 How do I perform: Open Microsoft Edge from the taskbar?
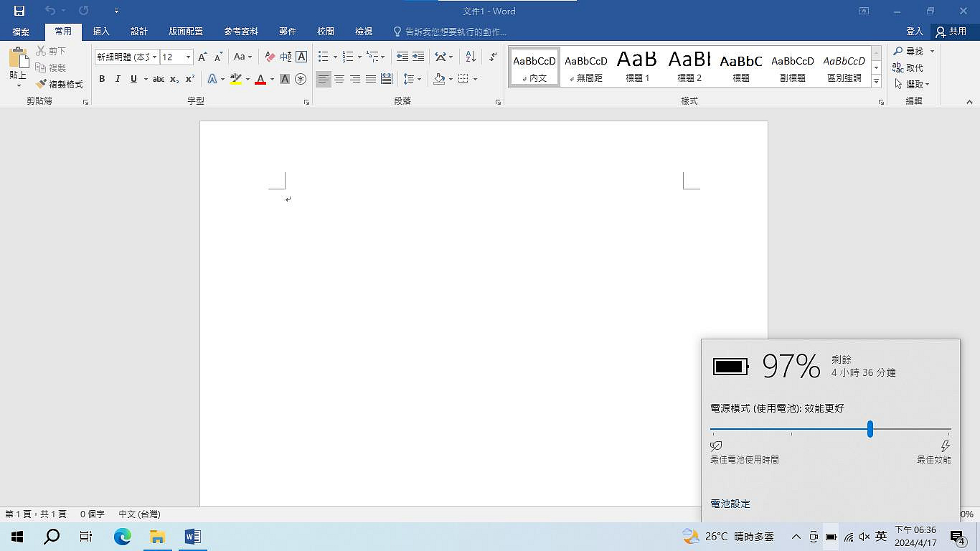click(x=123, y=537)
